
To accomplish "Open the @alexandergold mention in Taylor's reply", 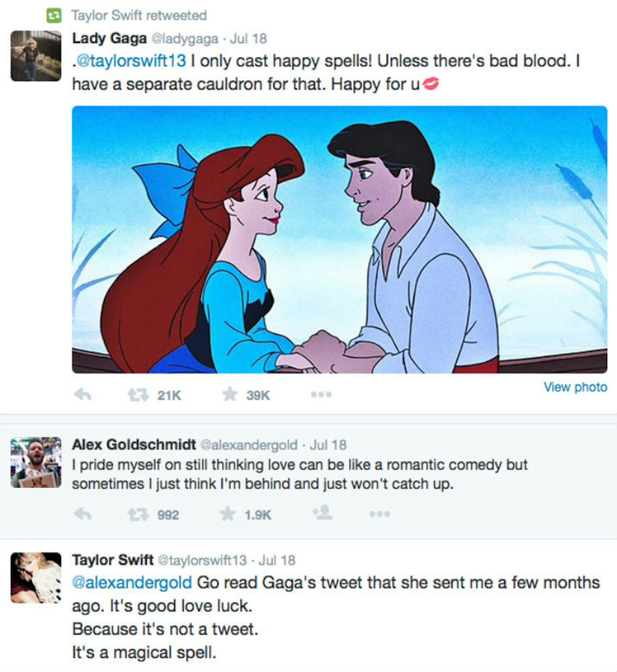I will click(132, 583).
